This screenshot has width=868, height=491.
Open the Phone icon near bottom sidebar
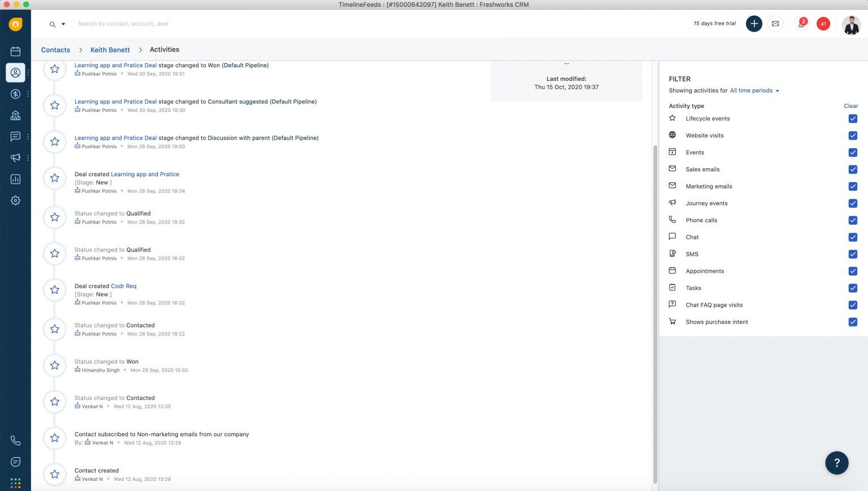pyautogui.click(x=15, y=440)
